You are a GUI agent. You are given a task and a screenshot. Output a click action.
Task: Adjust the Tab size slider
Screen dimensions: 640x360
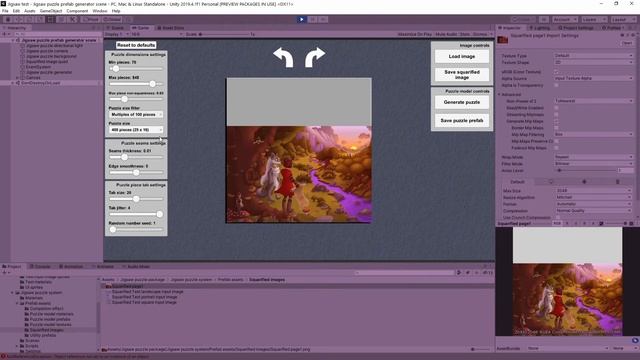point(136,199)
